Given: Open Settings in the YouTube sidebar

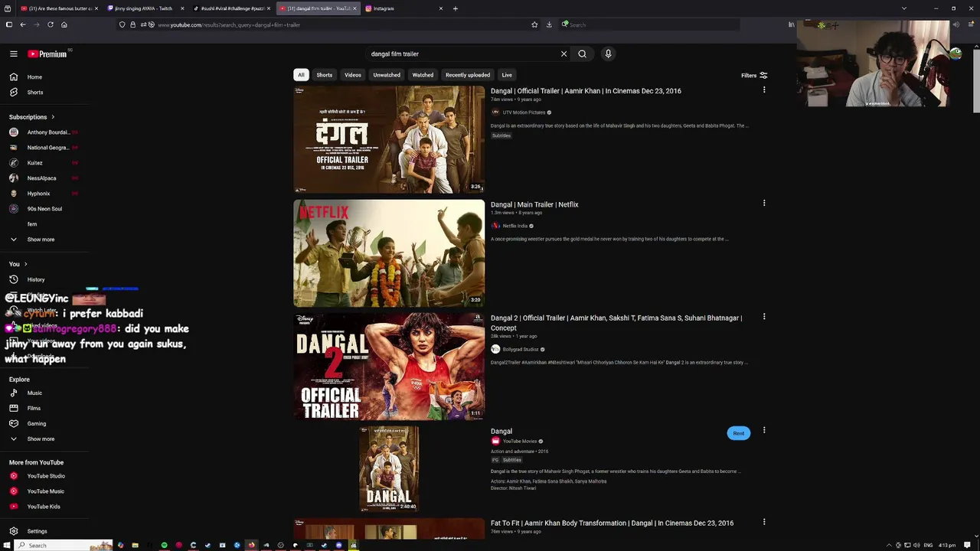Looking at the screenshot, I should 37,531.
